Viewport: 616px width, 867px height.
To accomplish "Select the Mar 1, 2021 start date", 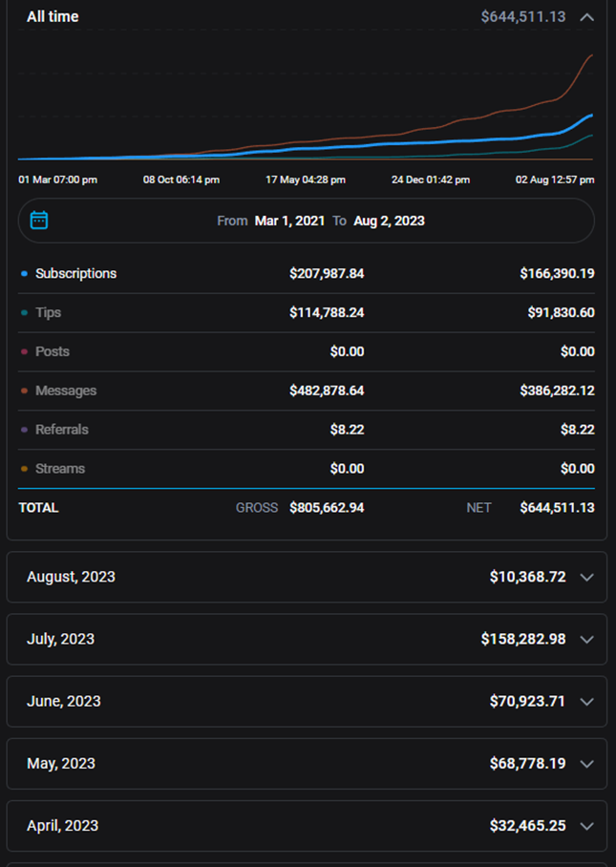I will coord(289,221).
